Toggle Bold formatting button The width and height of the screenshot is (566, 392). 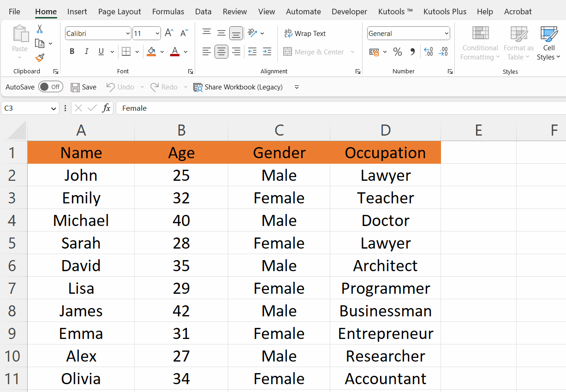pyautogui.click(x=72, y=52)
